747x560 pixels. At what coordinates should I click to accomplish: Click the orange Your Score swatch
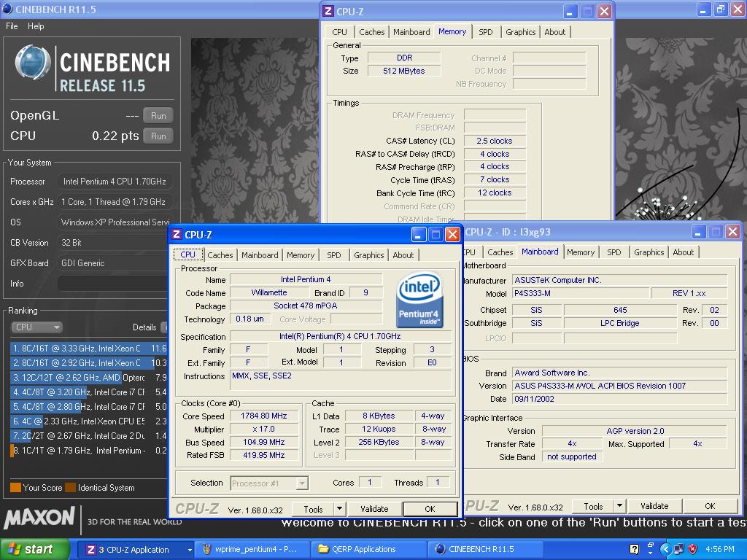(x=15, y=488)
